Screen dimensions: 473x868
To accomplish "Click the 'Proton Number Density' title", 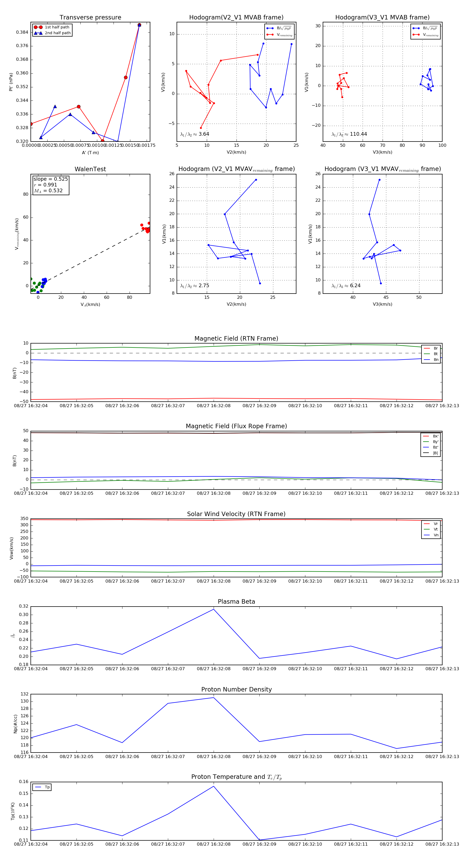I will [236, 689].
